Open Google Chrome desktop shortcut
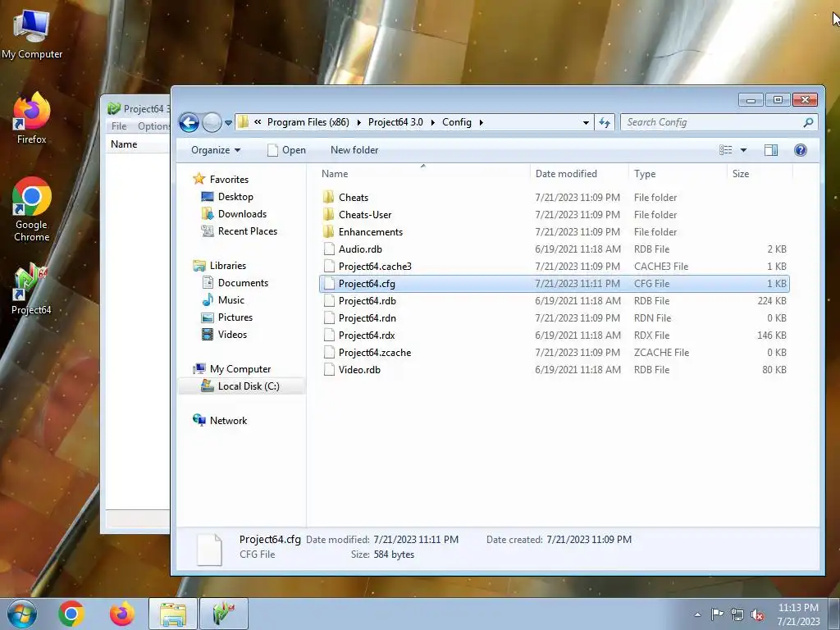This screenshot has width=840, height=630. 32,209
